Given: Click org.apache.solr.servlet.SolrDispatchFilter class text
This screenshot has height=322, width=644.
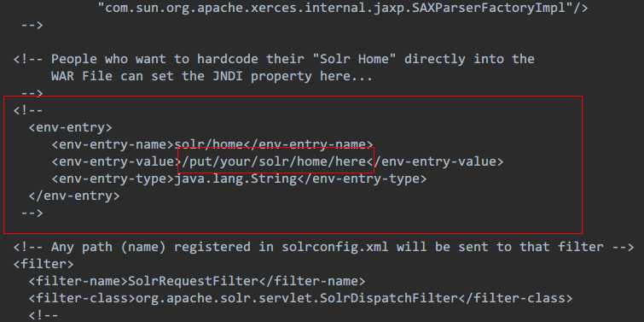Looking at the screenshot, I should [x=296, y=298].
